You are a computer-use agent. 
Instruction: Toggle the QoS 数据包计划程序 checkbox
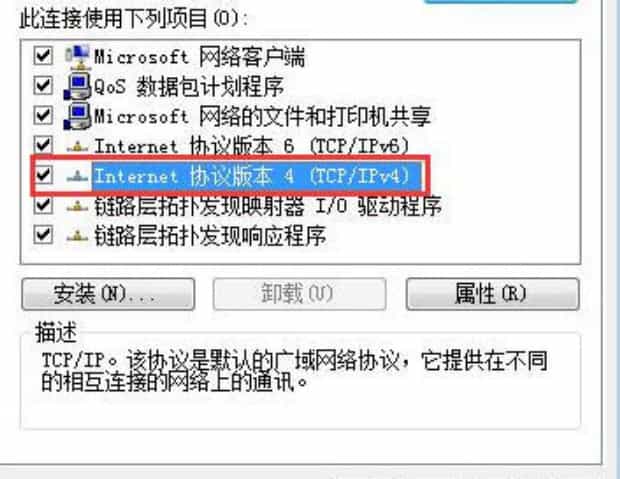43,85
